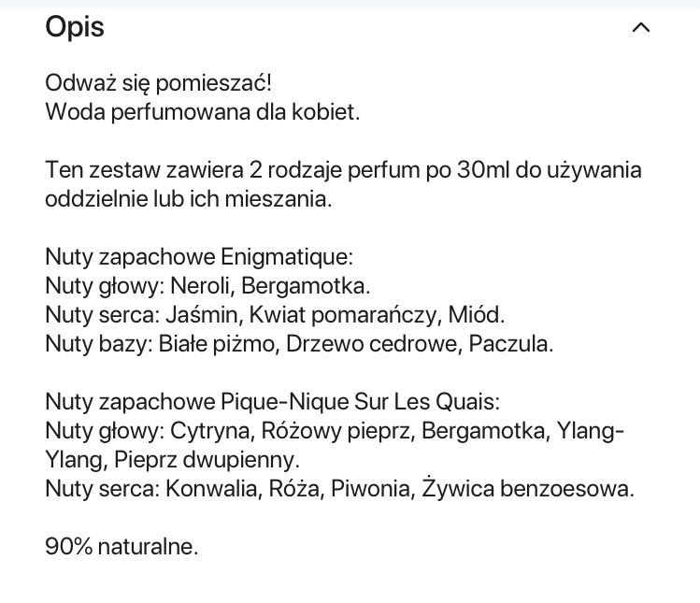The width and height of the screenshot is (700, 603).
Task: Click the text 'Pieprz dwupienny.'
Action: (x=207, y=460)
